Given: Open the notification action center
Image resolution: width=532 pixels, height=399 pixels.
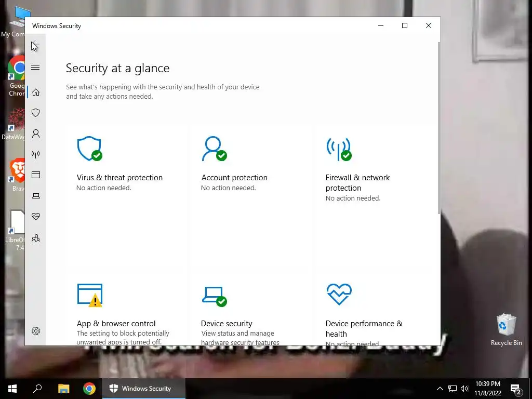Looking at the screenshot, I should (x=516, y=389).
